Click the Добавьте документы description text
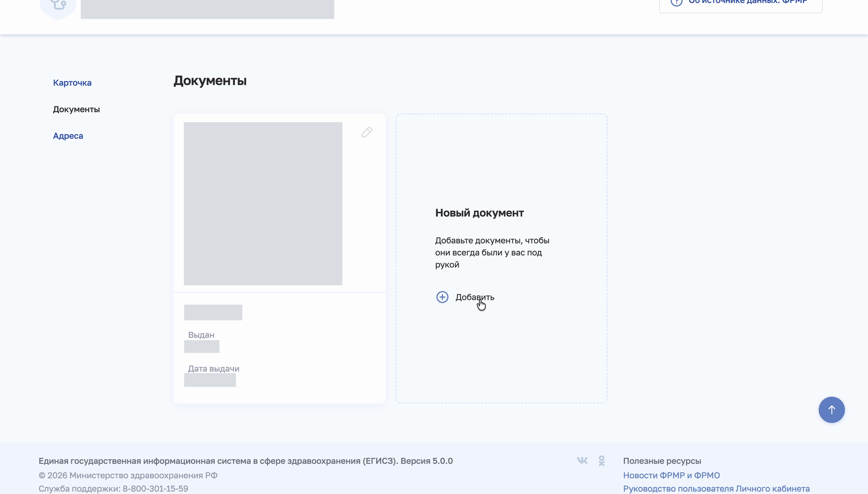This screenshot has height=494, width=868. click(492, 252)
